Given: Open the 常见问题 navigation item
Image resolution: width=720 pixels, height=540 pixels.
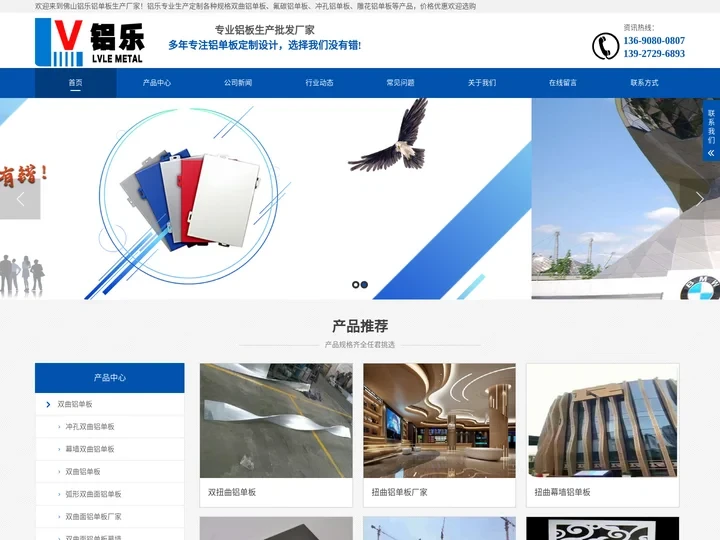Looking at the screenshot, I should point(400,83).
